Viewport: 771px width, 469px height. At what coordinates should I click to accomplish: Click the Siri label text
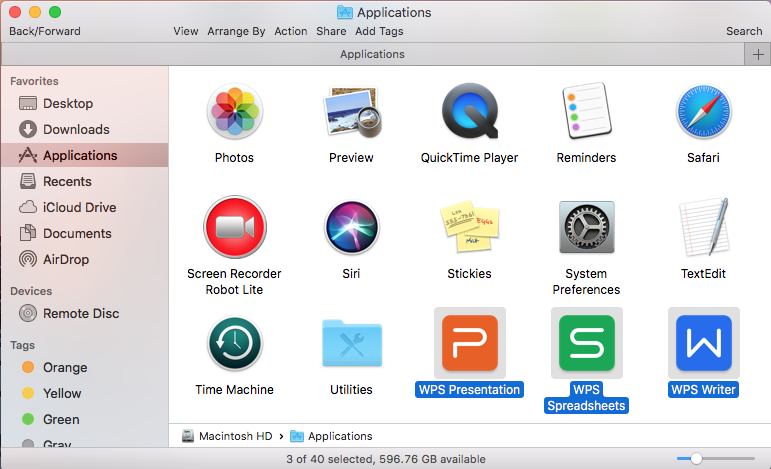pyautogui.click(x=352, y=274)
